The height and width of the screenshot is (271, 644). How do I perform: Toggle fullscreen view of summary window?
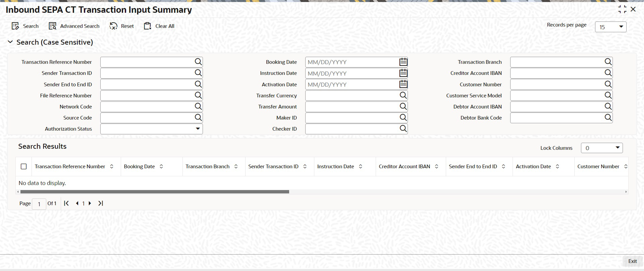pos(622,9)
